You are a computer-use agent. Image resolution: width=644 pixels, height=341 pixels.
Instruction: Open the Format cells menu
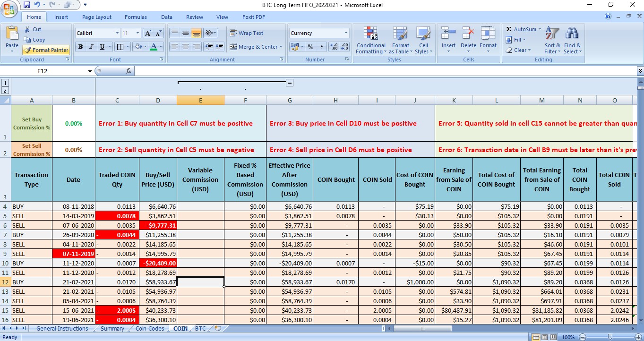click(488, 40)
